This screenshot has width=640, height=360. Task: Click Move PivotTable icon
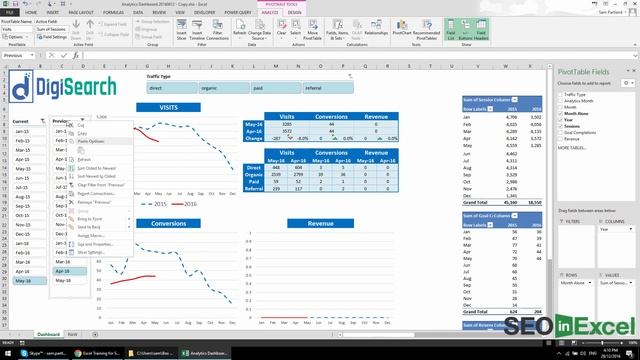pyautogui.click(x=313, y=29)
